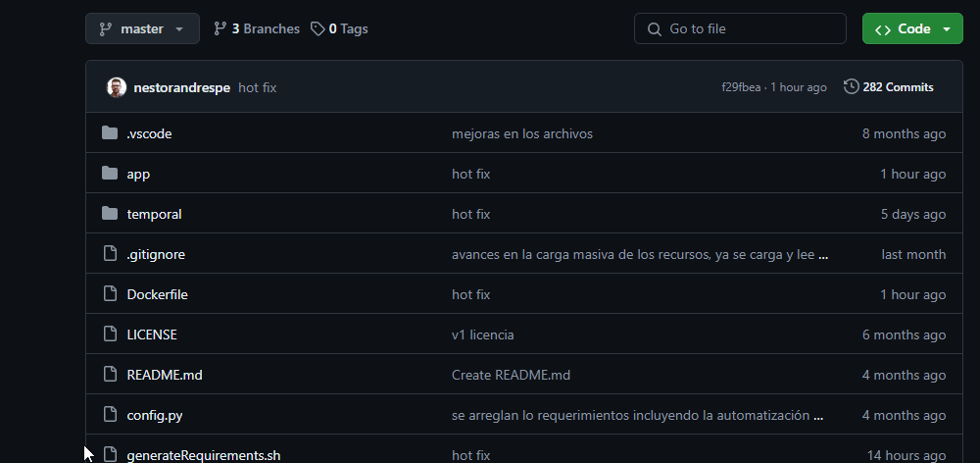This screenshot has width=980, height=463.
Task: Click the LICENSE file icon
Action: (110, 334)
